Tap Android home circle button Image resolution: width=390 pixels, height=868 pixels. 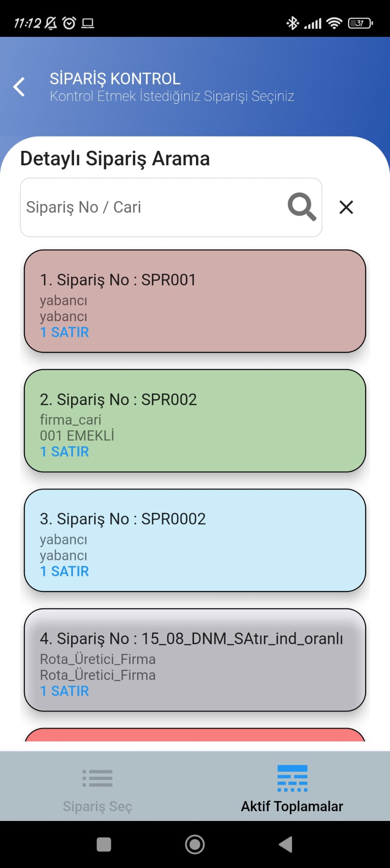pos(195,844)
